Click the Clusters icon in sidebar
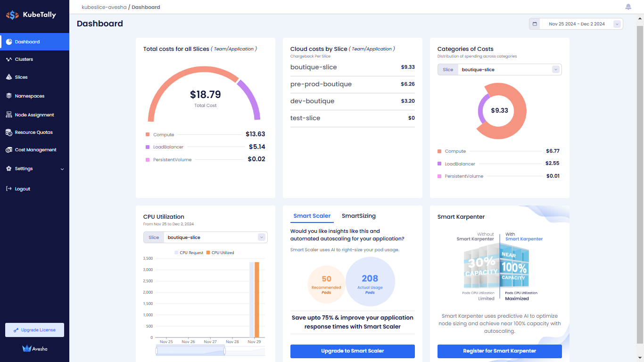This screenshot has width=644, height=362. click(x=9, y=59)
